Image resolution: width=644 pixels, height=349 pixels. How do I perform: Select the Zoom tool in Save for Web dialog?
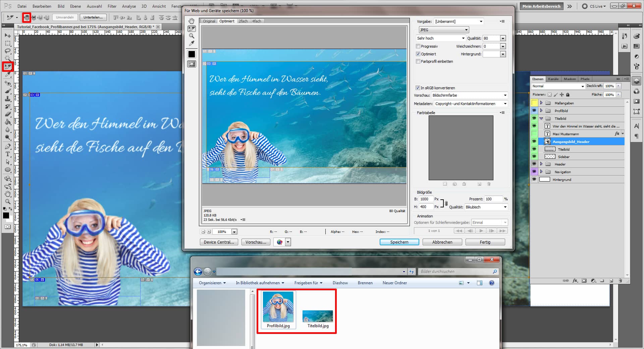point(192,36)
